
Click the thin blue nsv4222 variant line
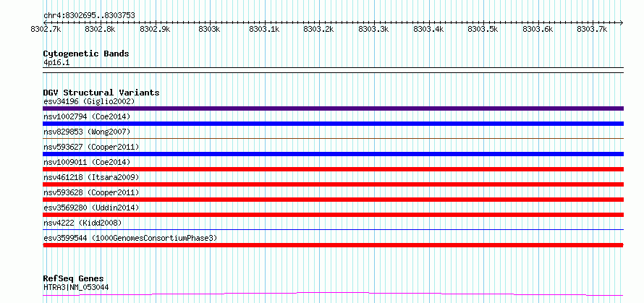pyautogui.click(x=333, y=230)
